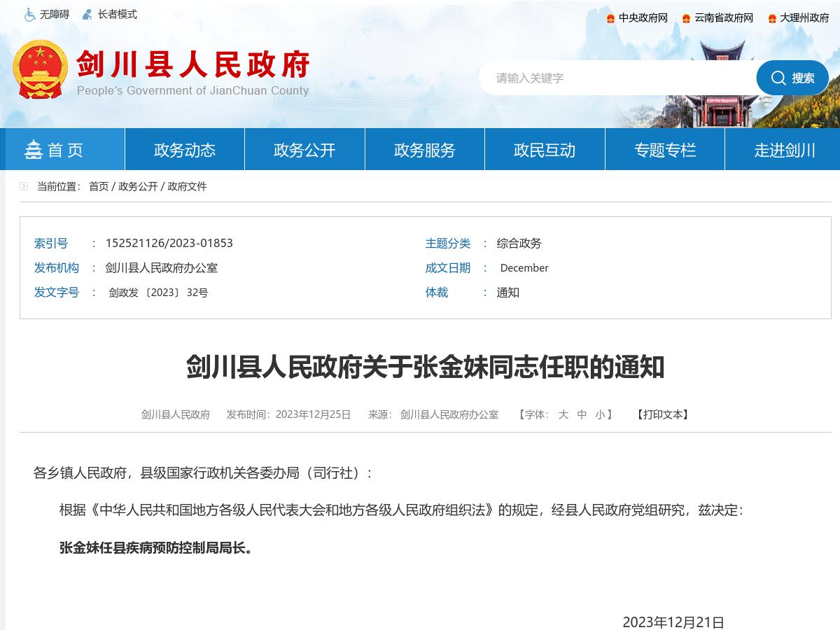This screenshot has height=630, width=840.
Task: Click 政府文件 in the breadcrumb
Action: tap(187, 186)
